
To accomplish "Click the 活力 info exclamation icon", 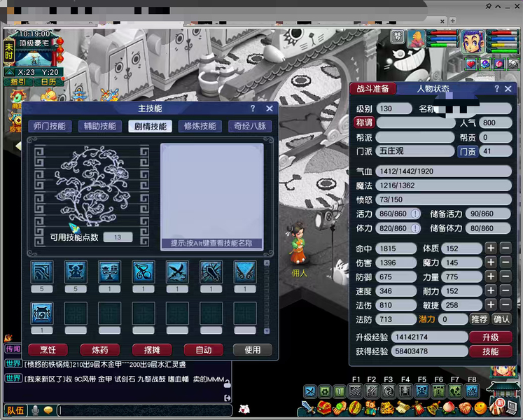I will (x=415, y=213).
